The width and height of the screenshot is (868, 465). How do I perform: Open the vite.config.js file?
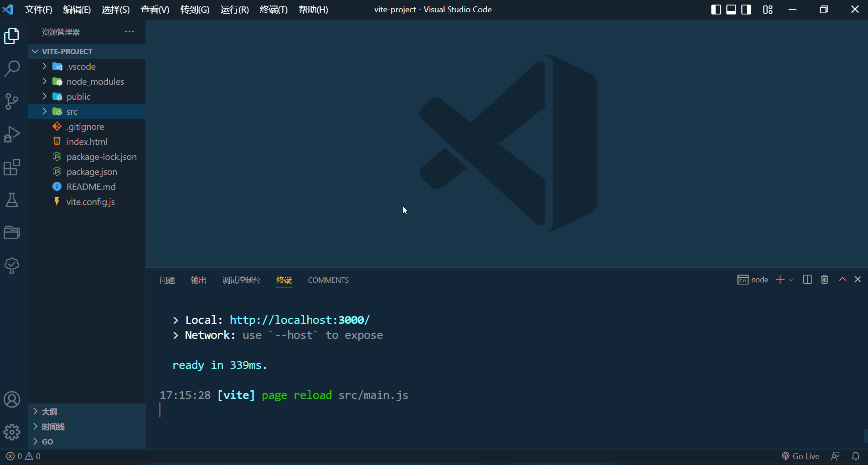click(87, 202)
